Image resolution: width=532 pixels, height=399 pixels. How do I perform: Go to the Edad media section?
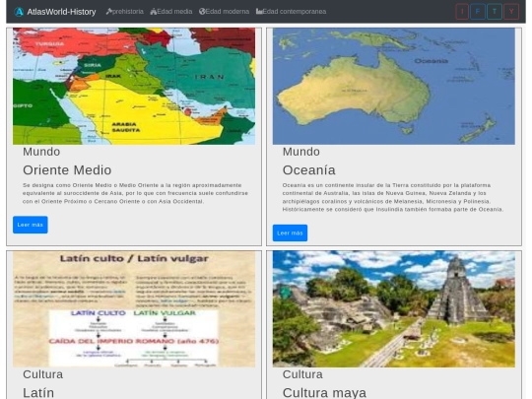171,12
